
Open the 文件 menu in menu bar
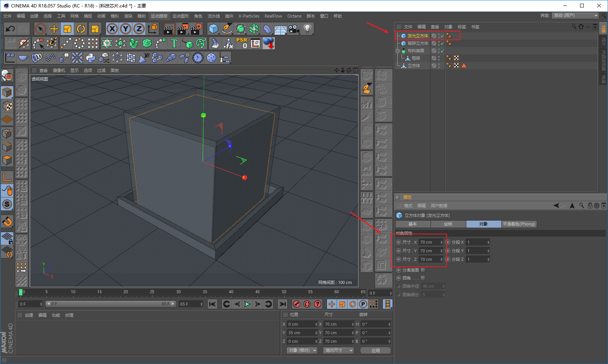click(7, 16)
